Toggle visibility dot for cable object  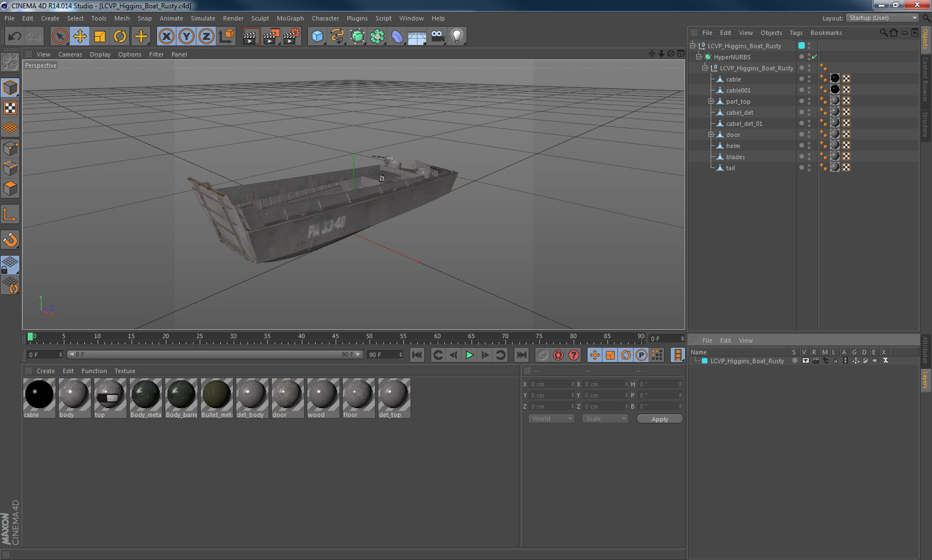(802, 79)
